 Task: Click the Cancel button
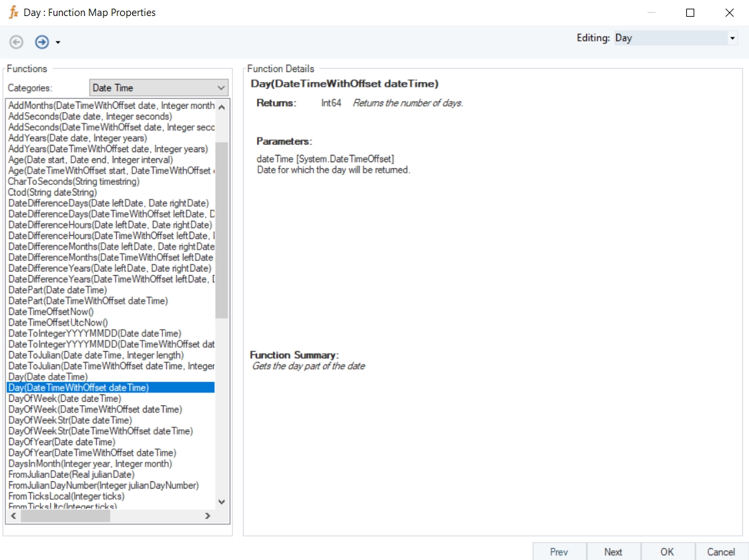(x=721, y=551)
